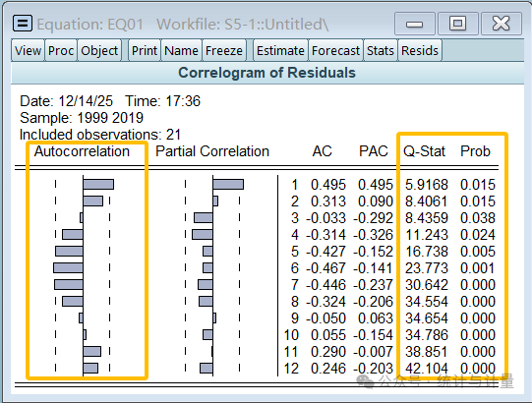Viewport: 532px width, 403px height.
Task: Select PAC value -0.141
Action: [x=373, y=268]
